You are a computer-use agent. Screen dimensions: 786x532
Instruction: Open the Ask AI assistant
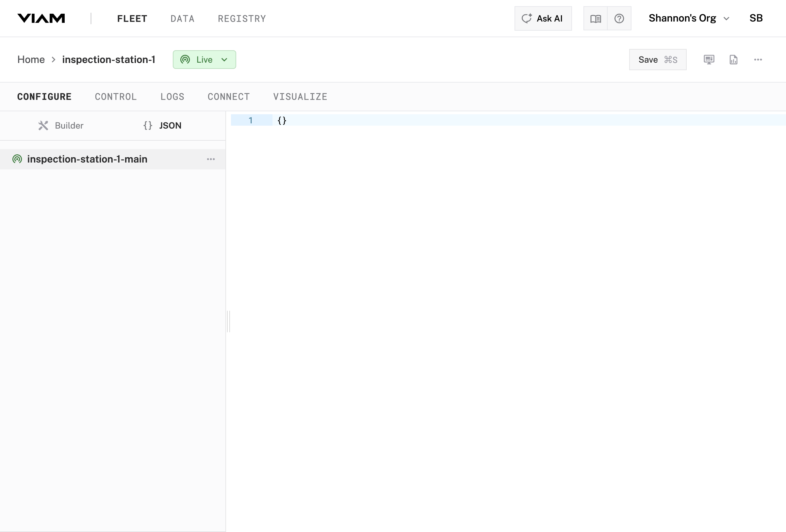[x=543, y=18]
